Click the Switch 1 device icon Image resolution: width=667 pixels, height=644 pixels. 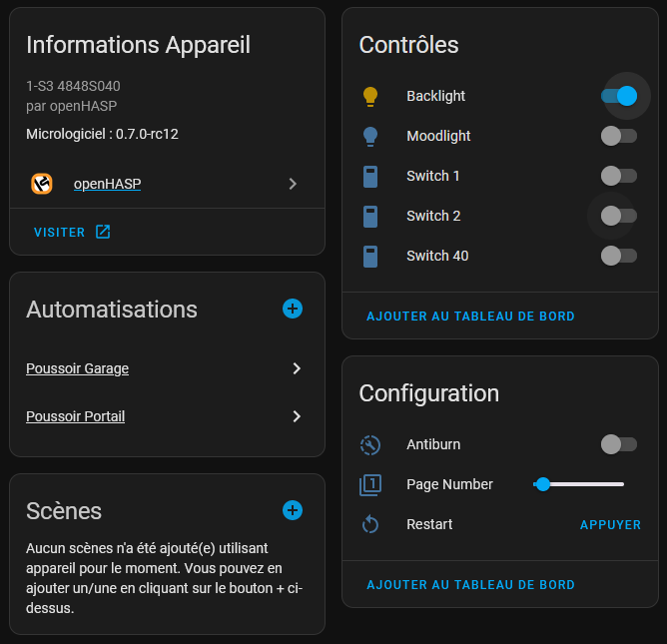click(370, 176)
